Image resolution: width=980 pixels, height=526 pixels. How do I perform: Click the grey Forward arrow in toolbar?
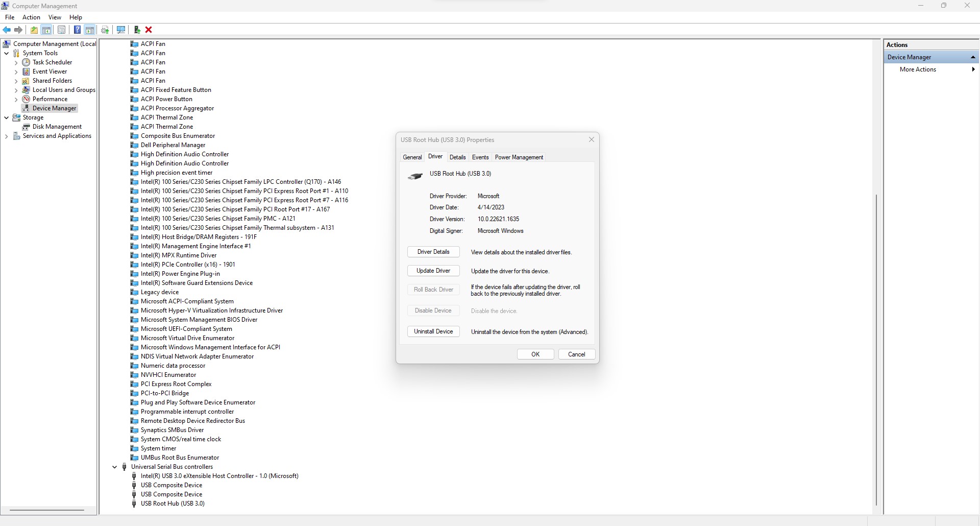coord(18,30)
